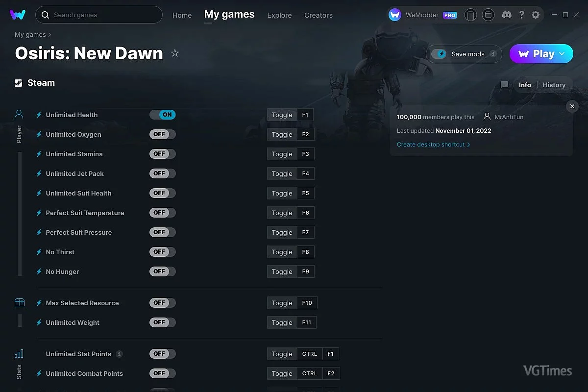Enable the Unlimited Combat Points toggle

click(x=163, y=373)
